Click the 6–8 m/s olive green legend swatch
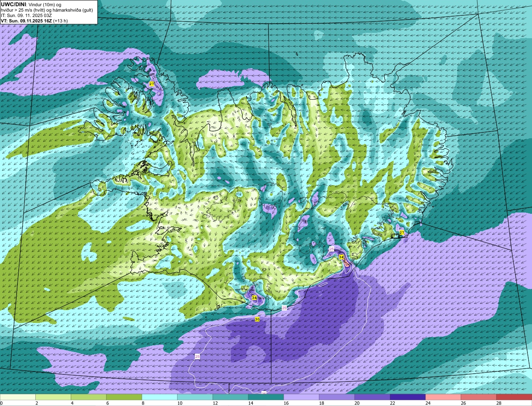This screenshot has height=406, width=532. click(x=124, y=397)
